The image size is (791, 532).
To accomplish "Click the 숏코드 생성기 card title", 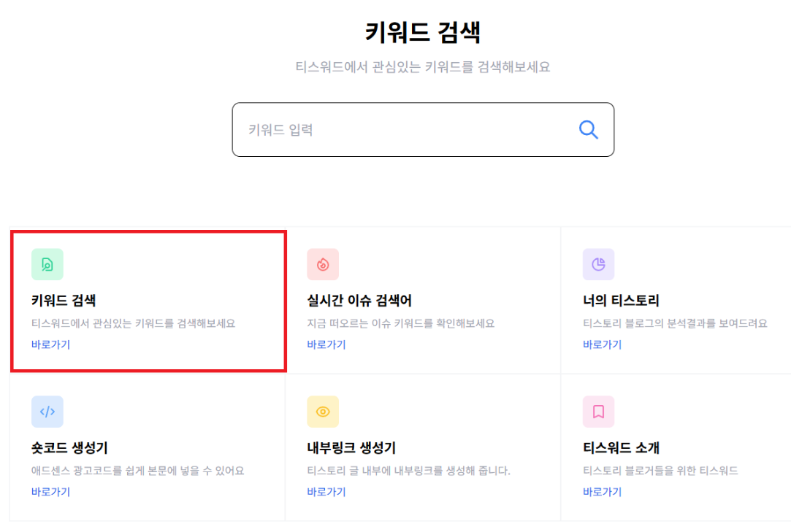I will coord(69,448).
